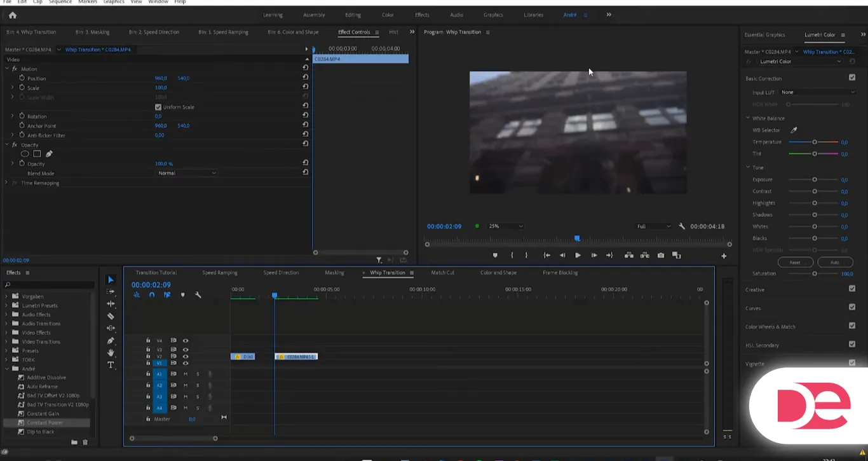Open the Input LUT dropdown
The width and height of the screenshot is (868, 461).
818,92
